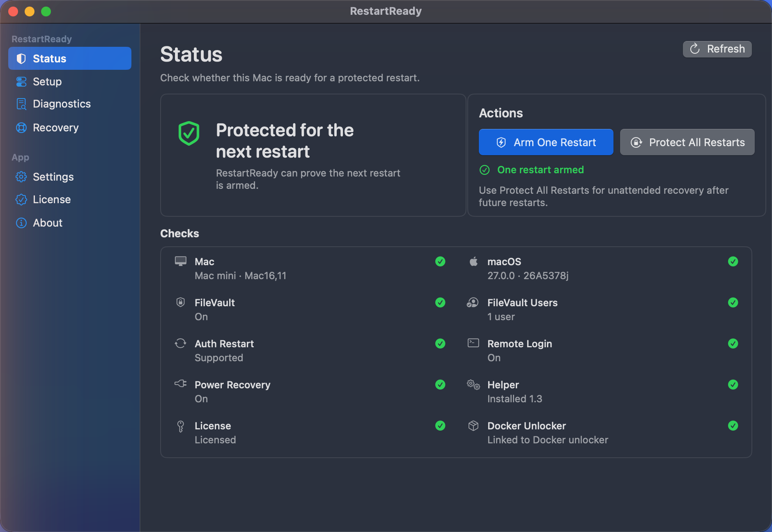
Task: Click the 'One restart armed' status text
Action: point(540,170)
